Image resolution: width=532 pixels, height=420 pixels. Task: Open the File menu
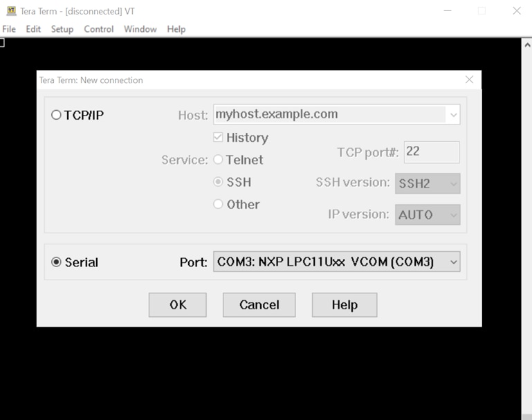tap(9, 29)
